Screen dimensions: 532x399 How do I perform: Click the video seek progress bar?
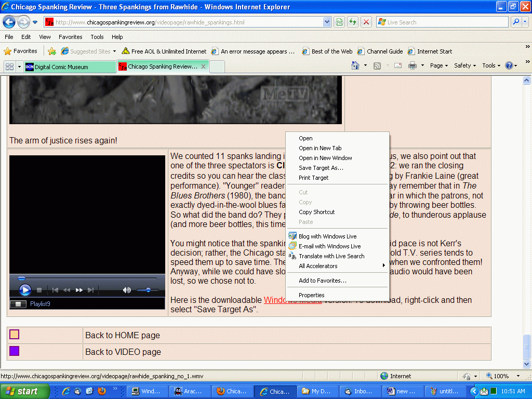click(87, 278)
